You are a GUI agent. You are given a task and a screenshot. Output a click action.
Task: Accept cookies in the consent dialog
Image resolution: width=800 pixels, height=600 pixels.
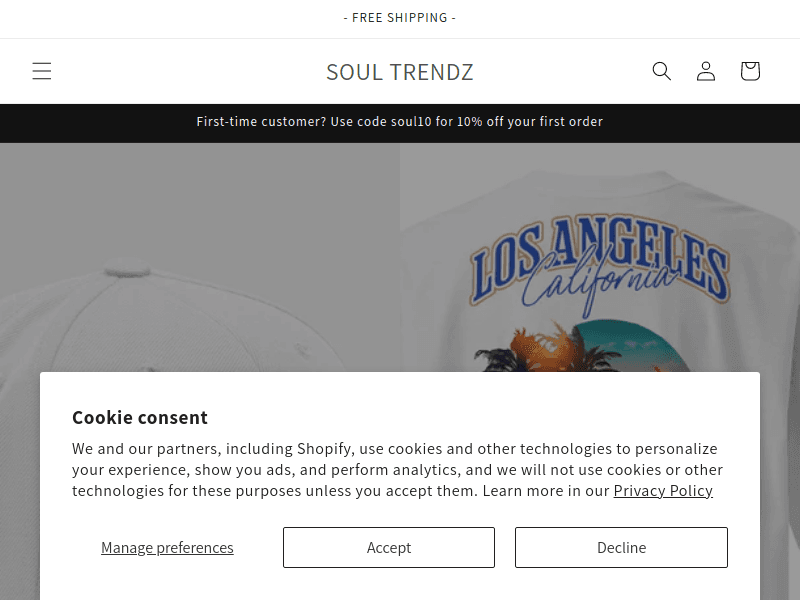tap(389, 547)
